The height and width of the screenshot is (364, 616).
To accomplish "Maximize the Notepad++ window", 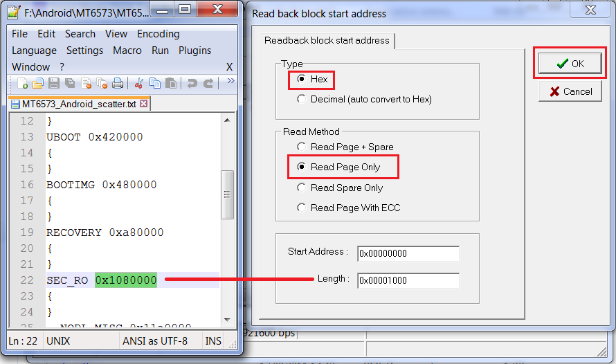I will click(x=185, y=10).
